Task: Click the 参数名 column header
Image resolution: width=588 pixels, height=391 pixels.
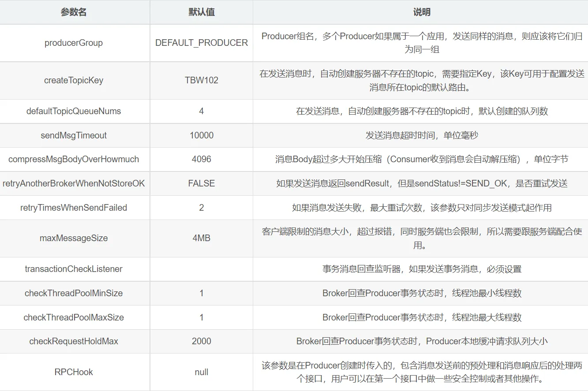Action: tap(74, 12)
